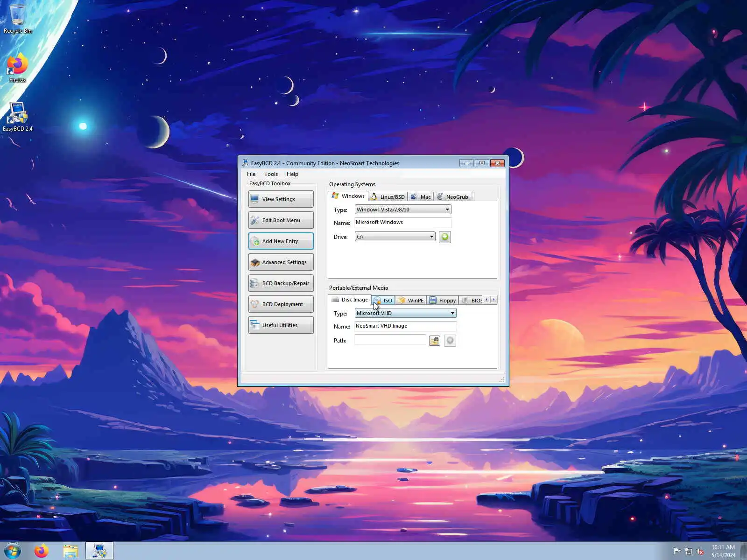Launch Firefox from the taskbar
The height and width of the screenshot is (560, 747).
click(42, 551)
